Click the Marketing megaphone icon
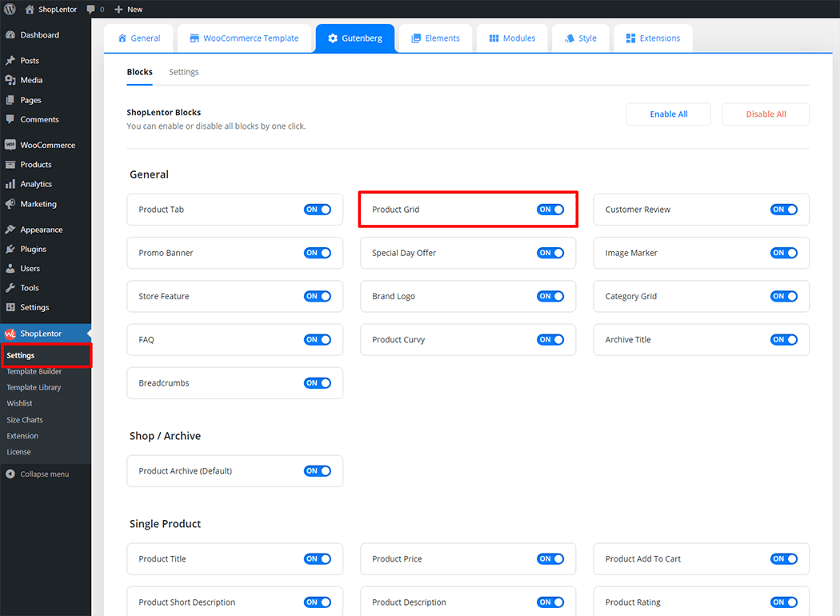840x616 pixels. tap(10, 204)
